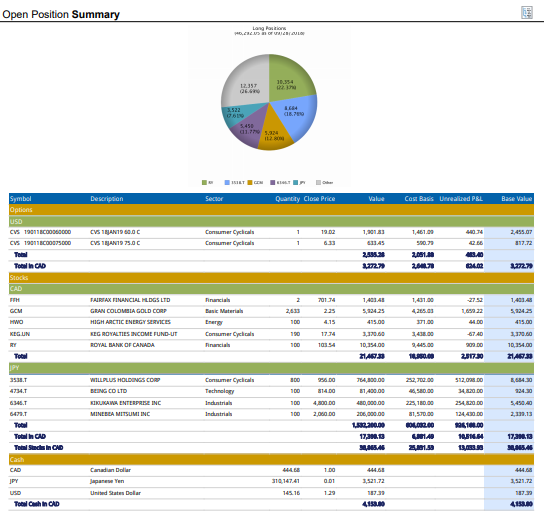Select the gray 12,357 pie slice
This screenshot has width=544, height=512.
(248, 82)
